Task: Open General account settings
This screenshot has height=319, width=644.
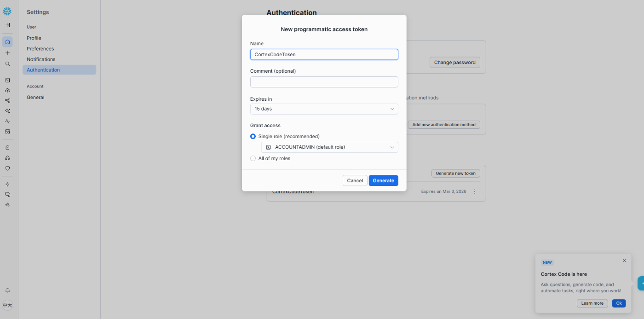Action: (59, 98)
